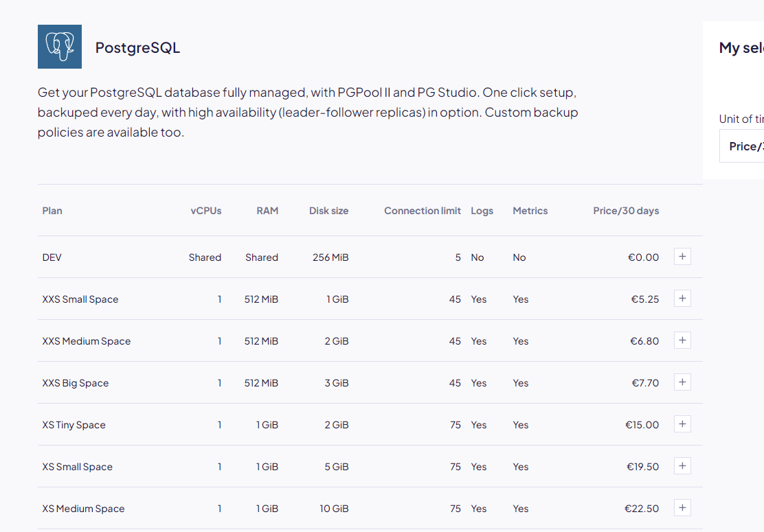The height and width of the screenshot is (532, 764).
Task: Click the 10 GiB disk size
Action: (334, 509)
